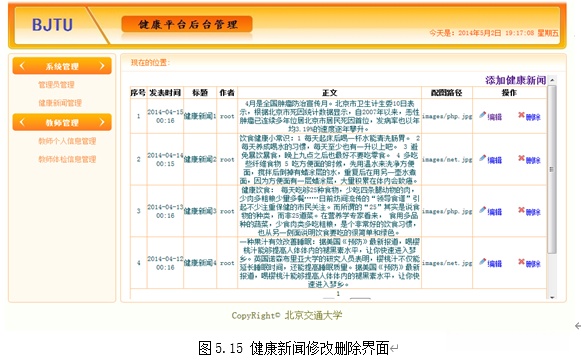Open 编辑 link in row 1

[495, 117]
